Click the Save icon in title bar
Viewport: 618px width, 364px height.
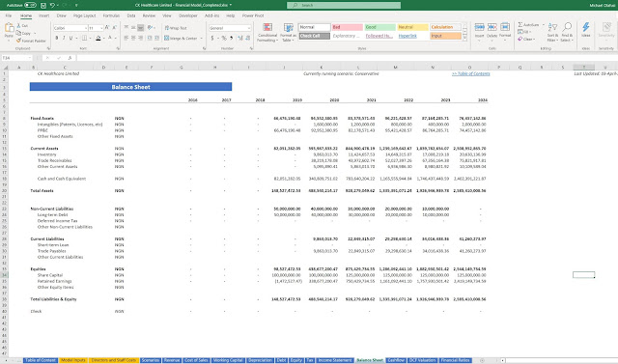[x=43, y=5]
